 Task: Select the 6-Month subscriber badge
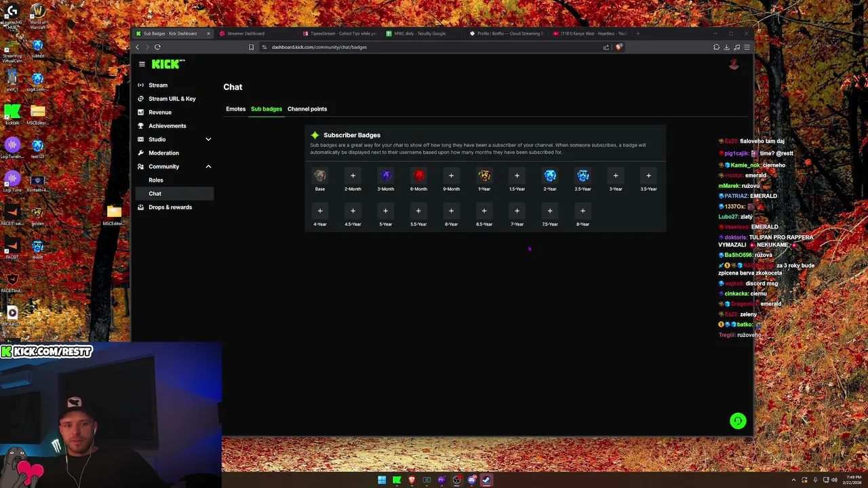[x=418, y=176]
